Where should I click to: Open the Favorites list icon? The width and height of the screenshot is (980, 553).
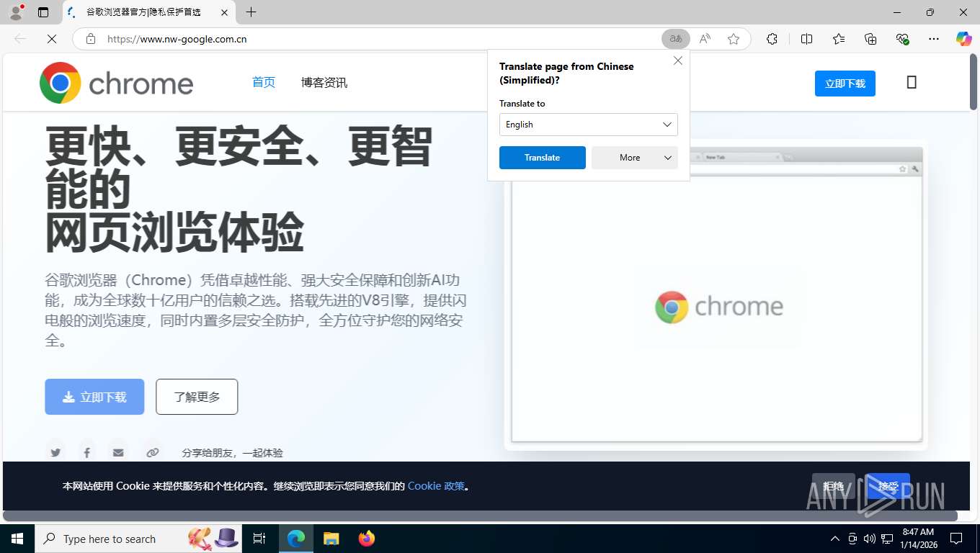(x=839, y=39)
